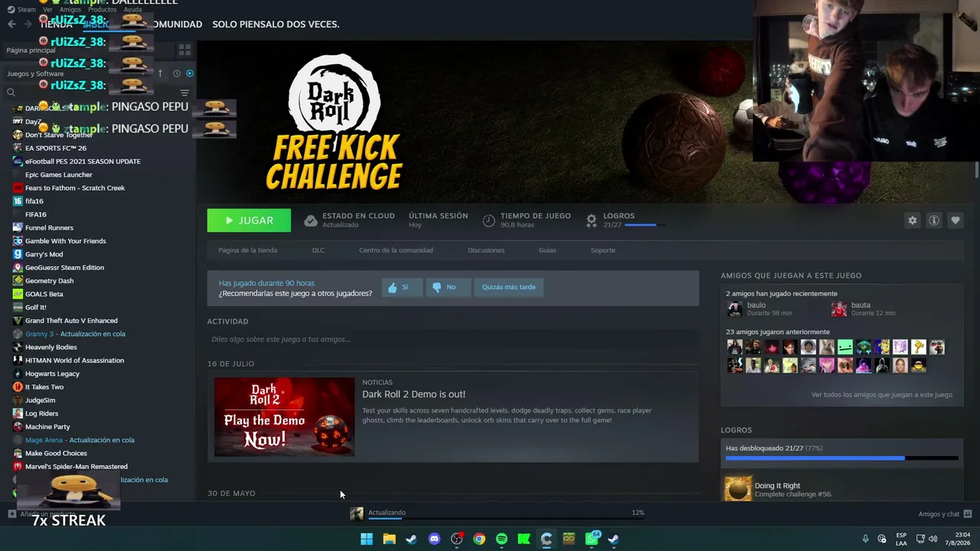Open WhatsApp from taskbar
980x551 pixels.
[x=592, y=539]
